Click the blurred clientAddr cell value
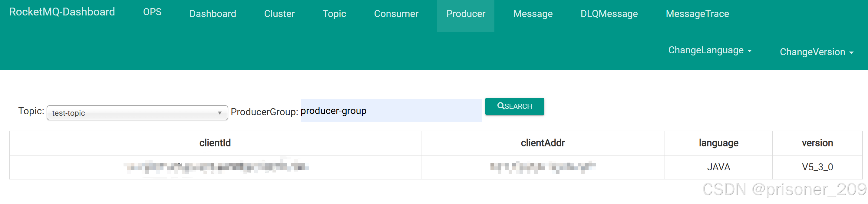The width and height of the screenshot is (868, 204). pyautogui.click(x=543, y=167)
